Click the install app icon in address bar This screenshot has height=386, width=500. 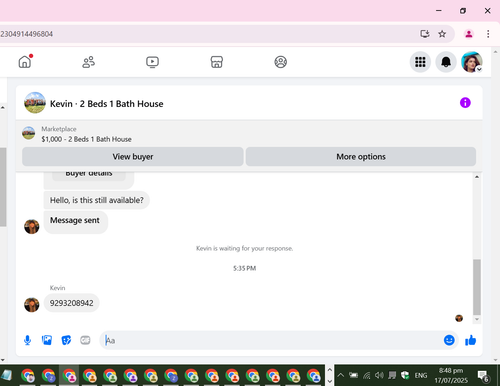pyautogui.click(x=425, y=34)
